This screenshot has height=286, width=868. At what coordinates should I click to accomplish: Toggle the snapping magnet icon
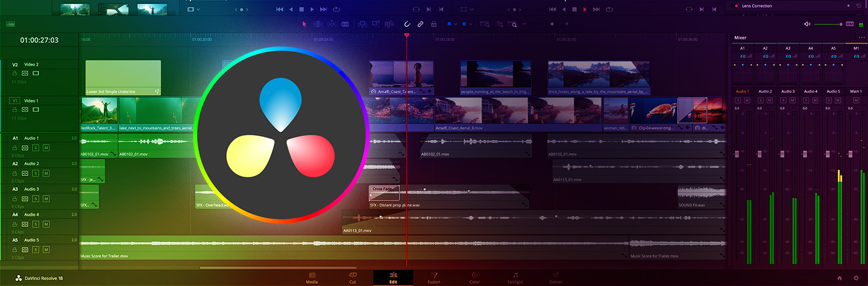click(x=407, y=24)
